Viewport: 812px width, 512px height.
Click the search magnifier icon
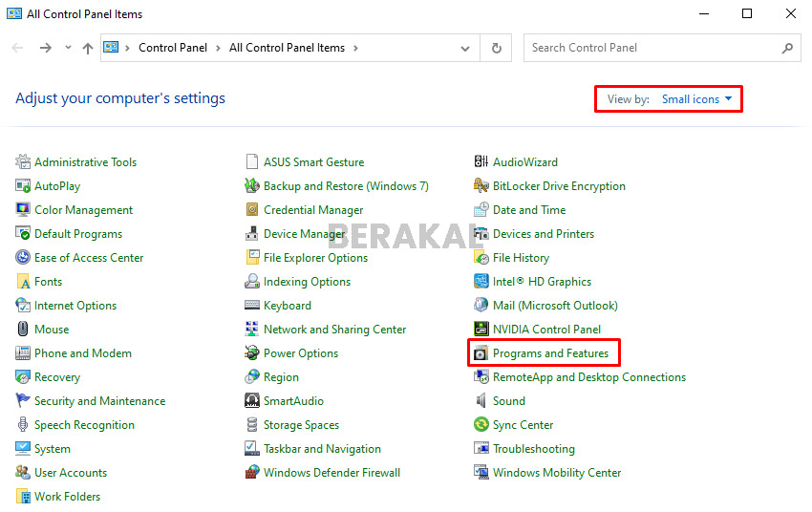pos(788,48)
